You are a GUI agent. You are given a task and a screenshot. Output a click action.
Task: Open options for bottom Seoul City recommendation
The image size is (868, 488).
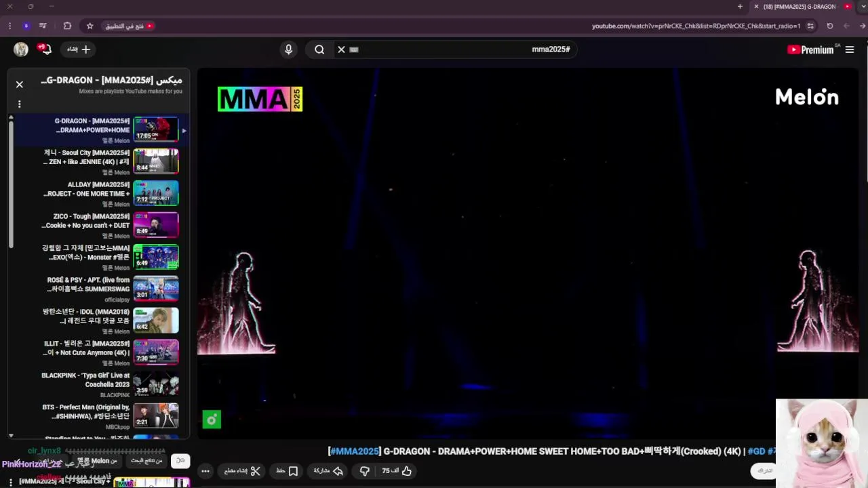click(x=11, y=482)
